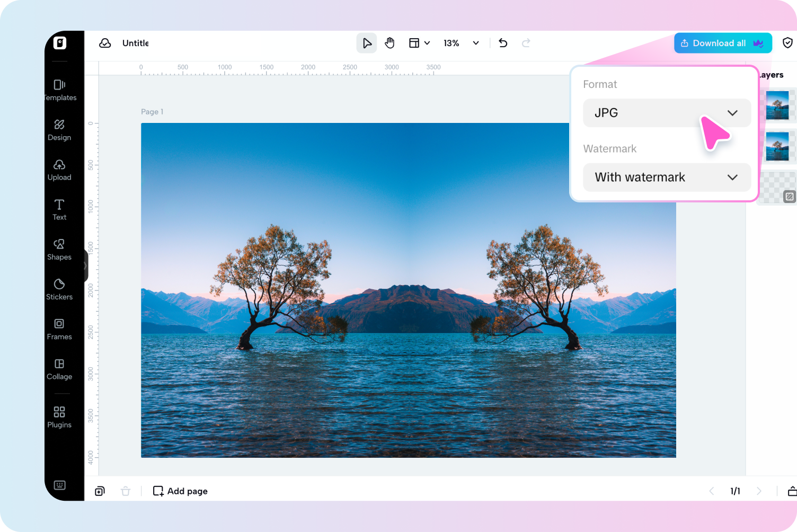Duplicate the current page
Viewport: 797px width, 532px height.
click(100, 491)
